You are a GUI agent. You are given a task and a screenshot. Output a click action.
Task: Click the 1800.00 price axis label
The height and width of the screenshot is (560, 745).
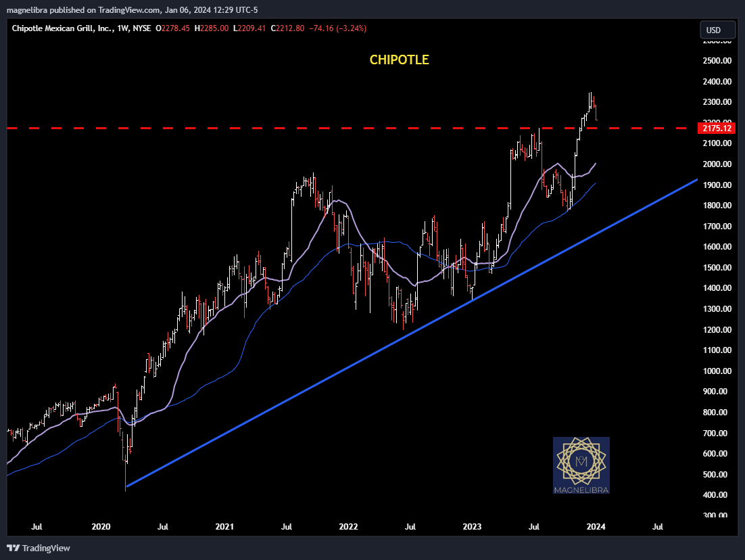pyautogui.click(x=717, y=206)
